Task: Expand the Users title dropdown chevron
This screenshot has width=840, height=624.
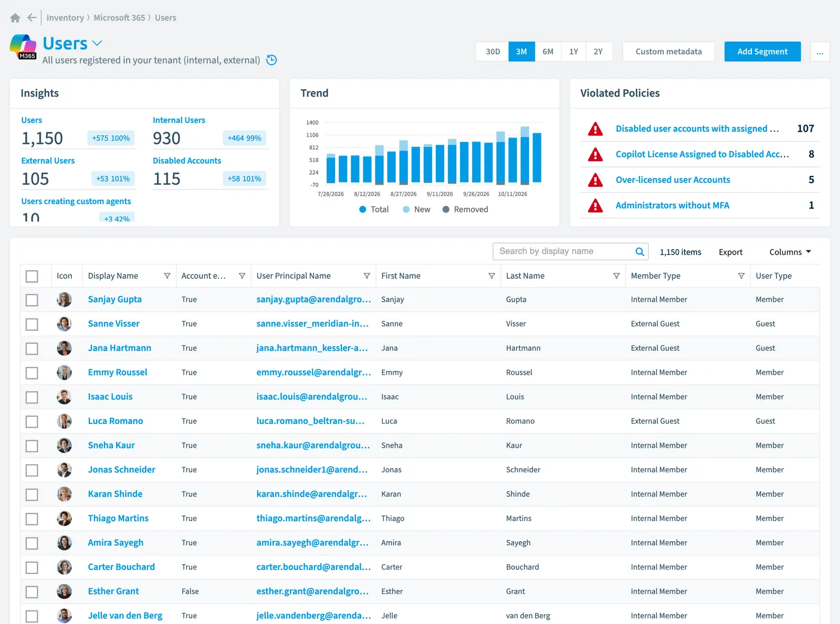Action: coord(97,43)
